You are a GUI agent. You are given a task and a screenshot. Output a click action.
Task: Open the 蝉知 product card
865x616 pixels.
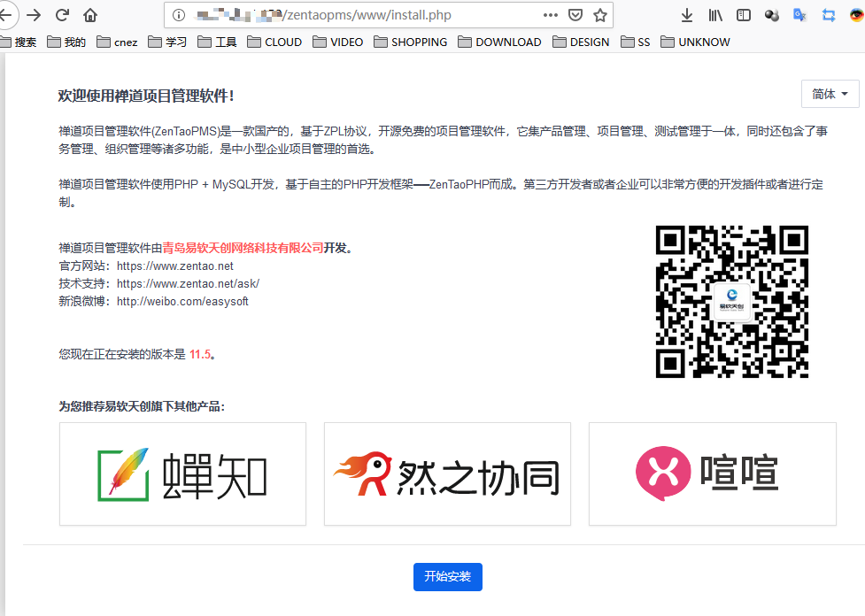[182, 474]
